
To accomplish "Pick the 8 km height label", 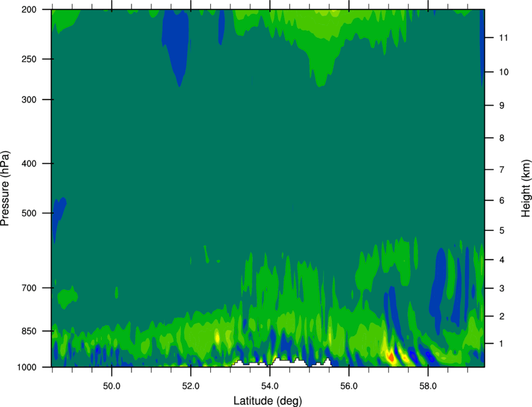I will [501, 138].
